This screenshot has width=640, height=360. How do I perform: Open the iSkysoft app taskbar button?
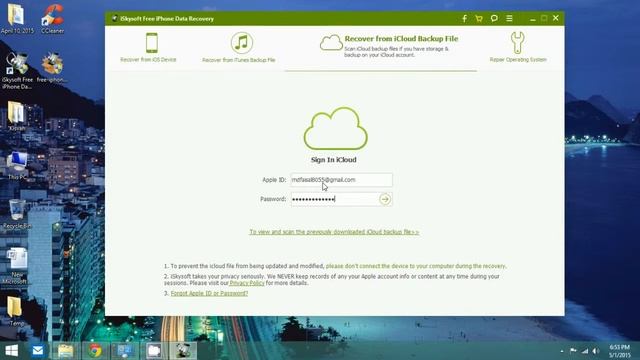(x=183, y=351)
